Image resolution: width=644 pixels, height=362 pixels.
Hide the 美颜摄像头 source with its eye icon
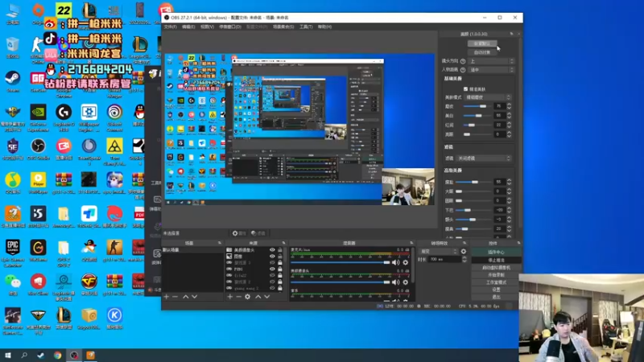272,249
